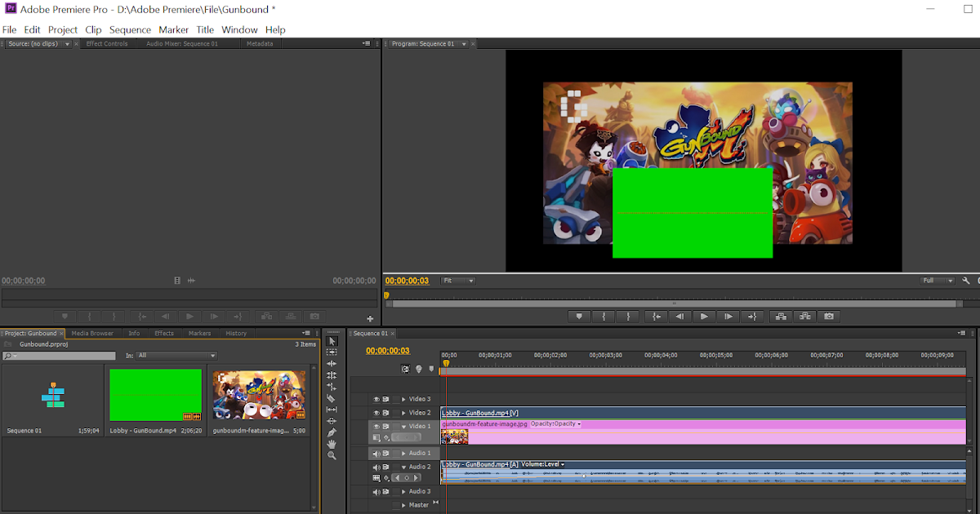Select the Razor tool in the tools panel
The width and height of the screenshot is (980, 514).
pyautogui.click(x=332, y=398)
